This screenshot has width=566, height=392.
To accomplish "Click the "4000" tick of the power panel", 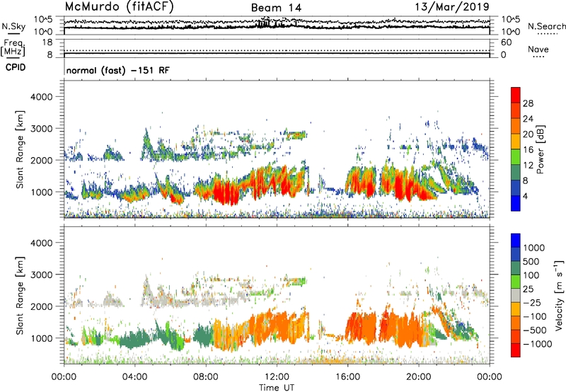I will point(41,97).
